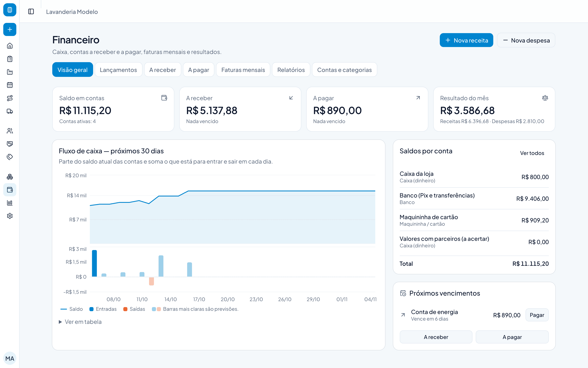588x368 pixels.
Task: Click Pagar for Conta de energia
Action: tap(537, 315)
